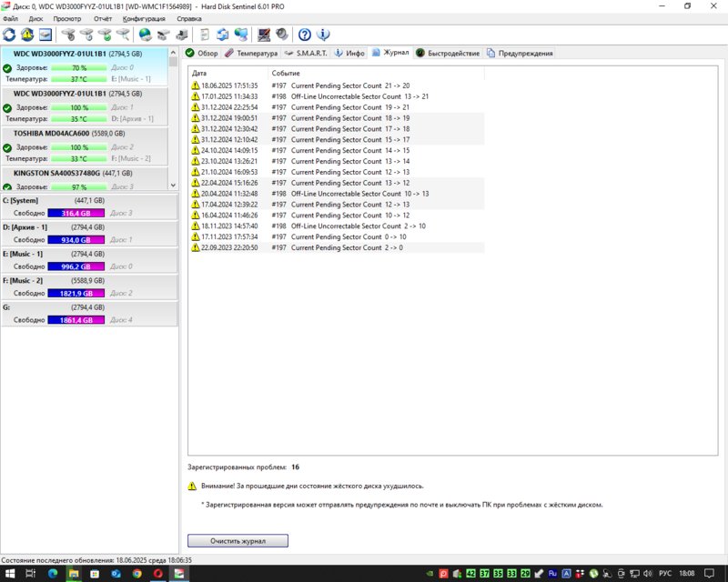Click the report document icon in toolbar

[x=205, y=35]
